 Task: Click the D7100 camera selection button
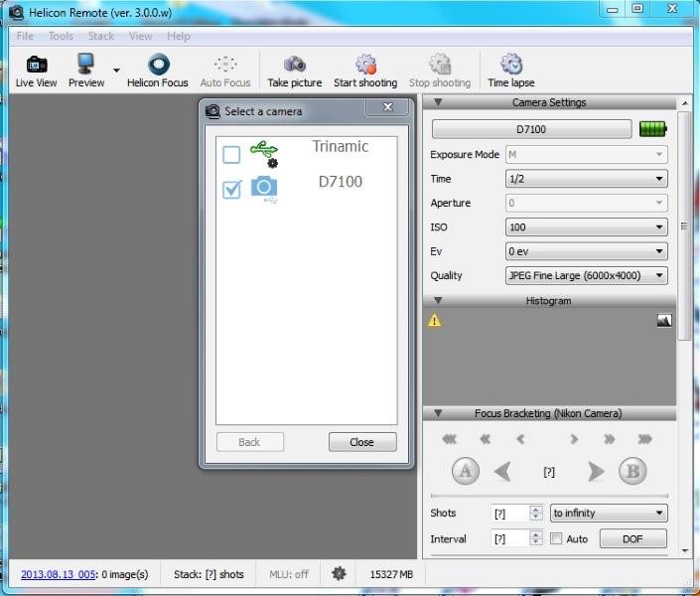(x=531, y=129)
